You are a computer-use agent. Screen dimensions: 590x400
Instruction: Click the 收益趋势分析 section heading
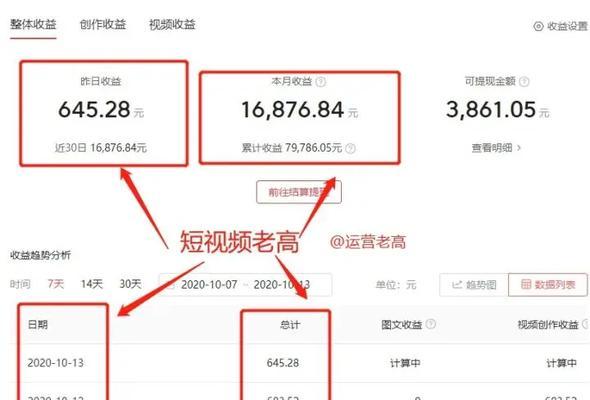40,255
